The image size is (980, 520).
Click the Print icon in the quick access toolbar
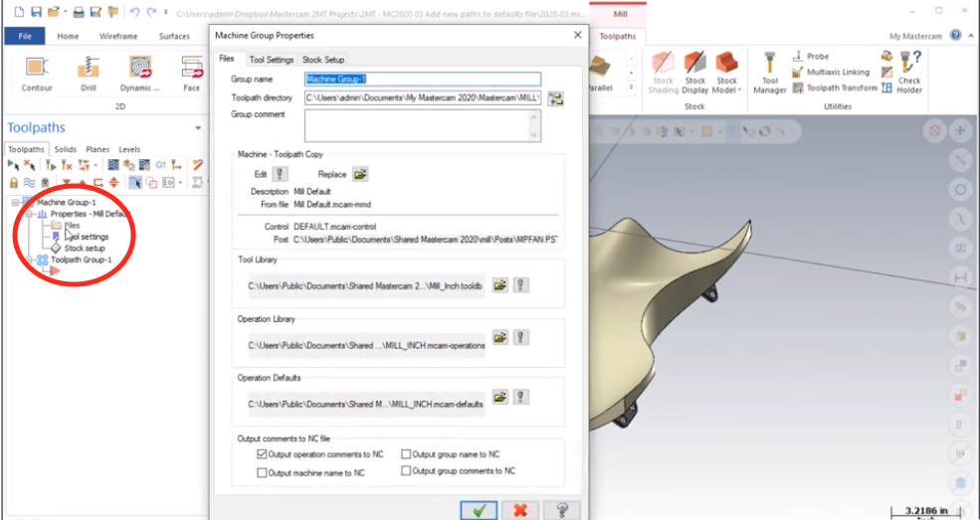tap(79, 12)
